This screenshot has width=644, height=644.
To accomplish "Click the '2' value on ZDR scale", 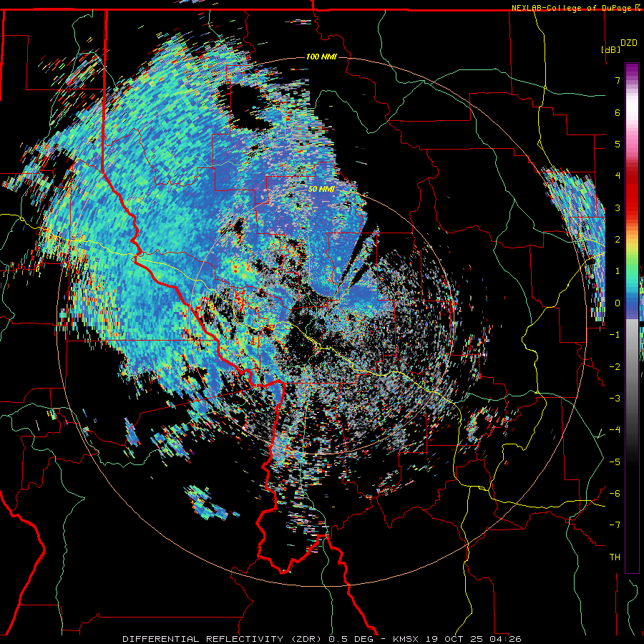I will click(x=618, y=240).
